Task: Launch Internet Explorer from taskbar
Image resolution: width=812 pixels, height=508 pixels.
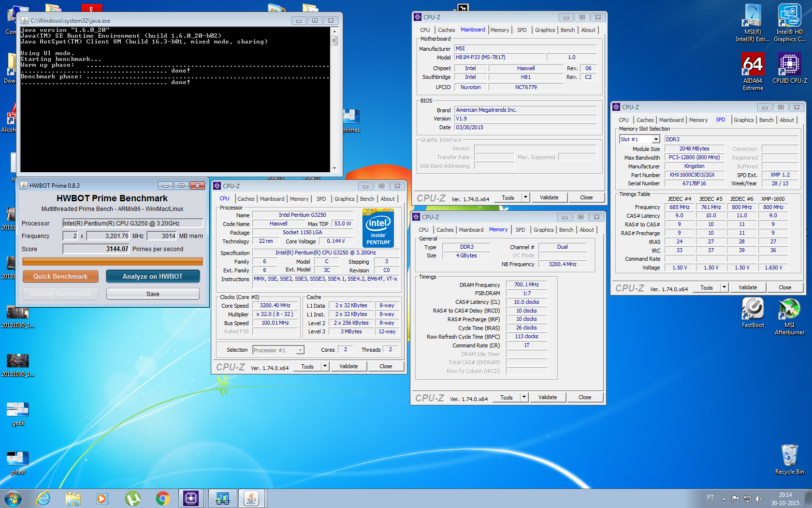Action: pos(43,498)
